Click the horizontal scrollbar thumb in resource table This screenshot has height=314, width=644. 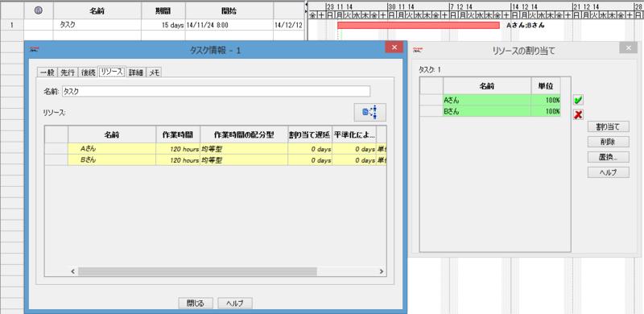[x=197, y=271]
